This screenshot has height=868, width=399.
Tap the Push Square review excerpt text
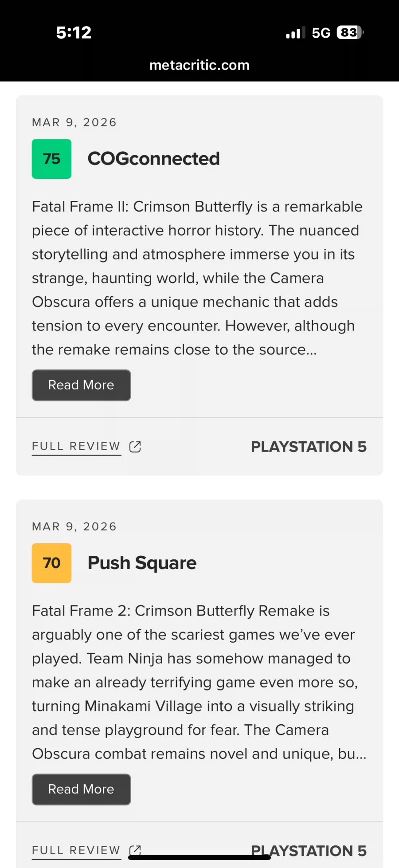click(x=197, y=682)
